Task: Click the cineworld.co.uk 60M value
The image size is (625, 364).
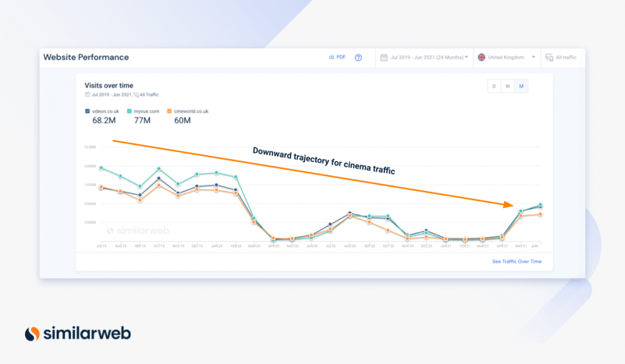Action: (182, 120)
